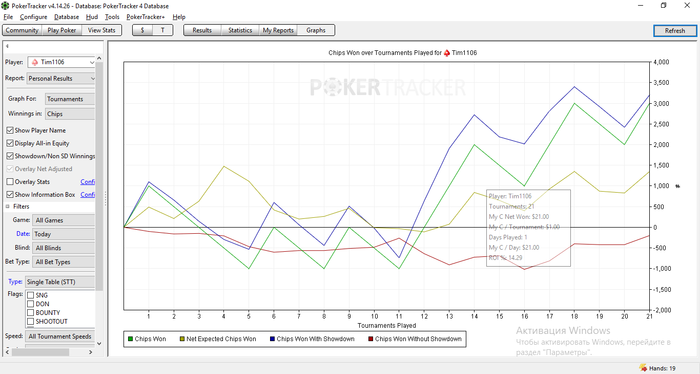Select cash games $ button
Viewport: 700px width, 374px height.
click(x=142, y=30)
